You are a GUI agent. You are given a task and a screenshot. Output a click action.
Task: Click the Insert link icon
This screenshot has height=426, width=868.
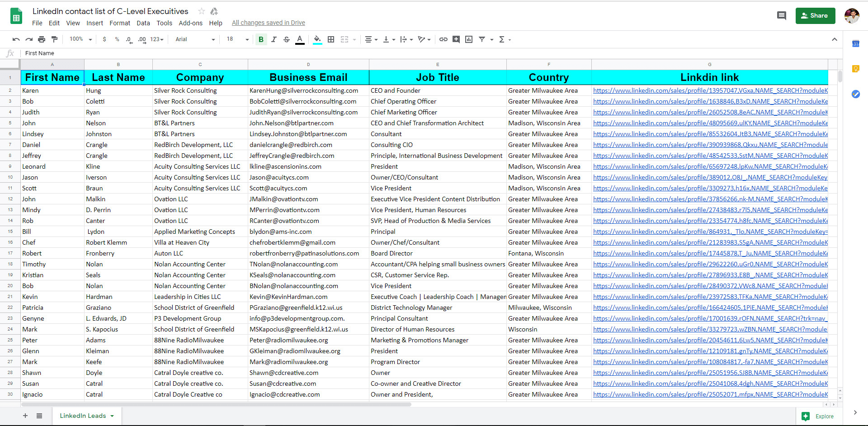pyautogui.click(x=443, y=40)
